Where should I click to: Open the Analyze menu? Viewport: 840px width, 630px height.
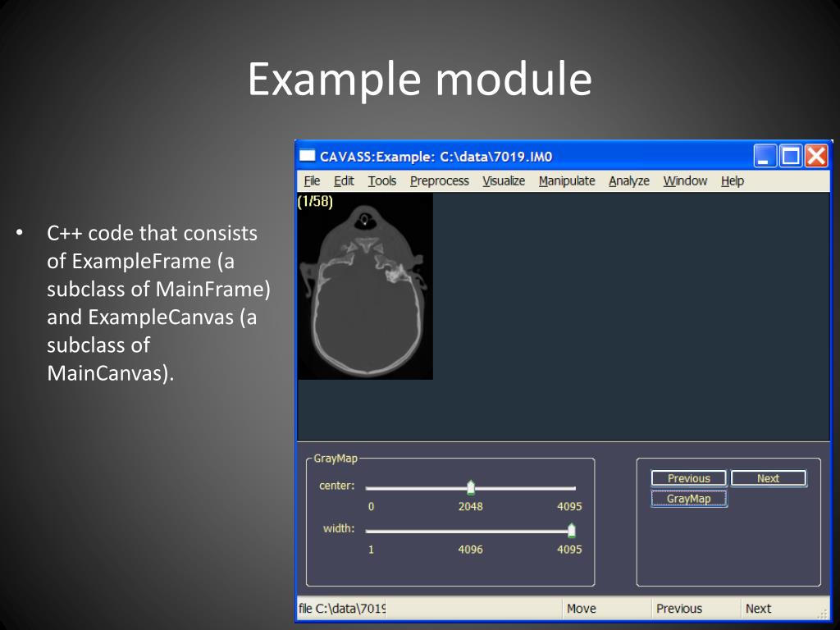(629, 181)
